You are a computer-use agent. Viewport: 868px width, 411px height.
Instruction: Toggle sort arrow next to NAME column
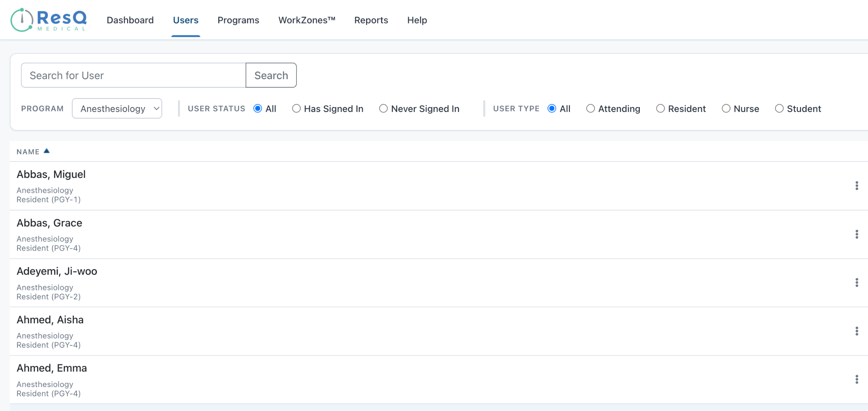tap(47, 151)
